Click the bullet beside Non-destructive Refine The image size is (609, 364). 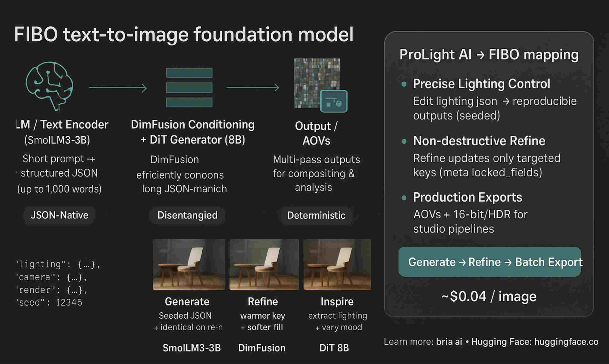coord(404,141)
